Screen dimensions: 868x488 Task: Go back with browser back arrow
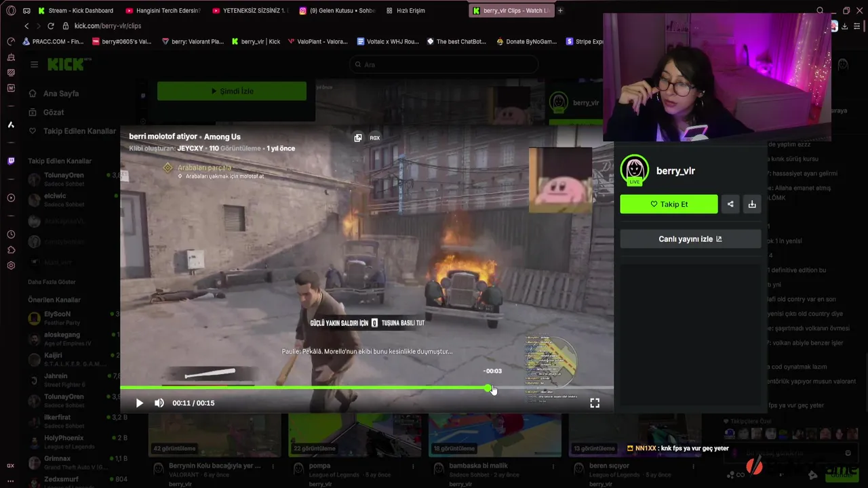[x=26, y=26]
